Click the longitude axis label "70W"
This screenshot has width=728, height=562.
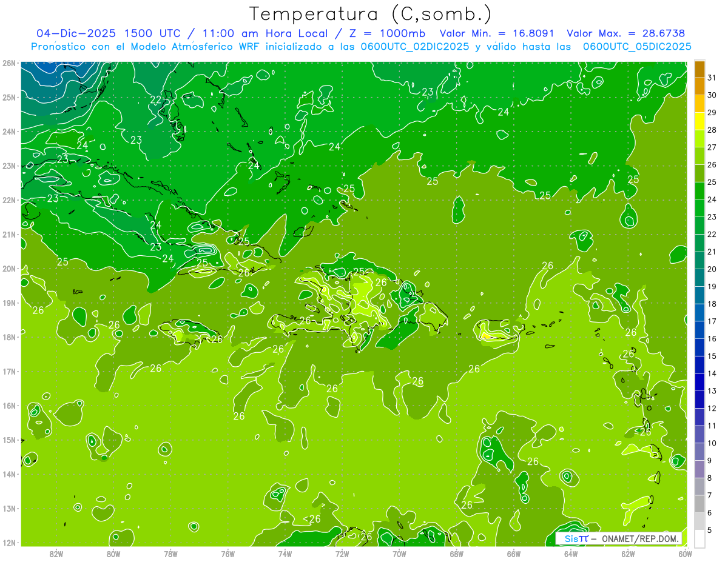(x=399, y=554)
